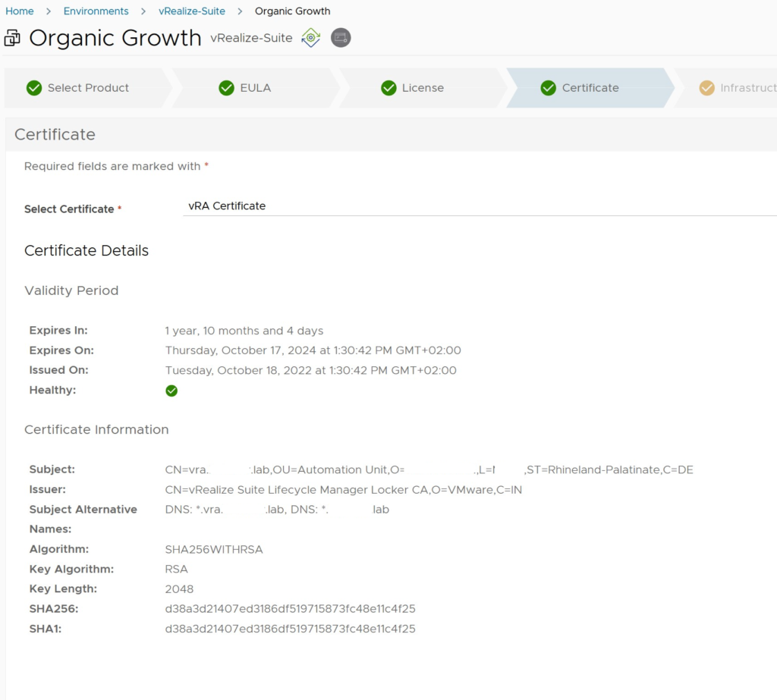Go to the Select Product wizard step

(x=88, y=88)
